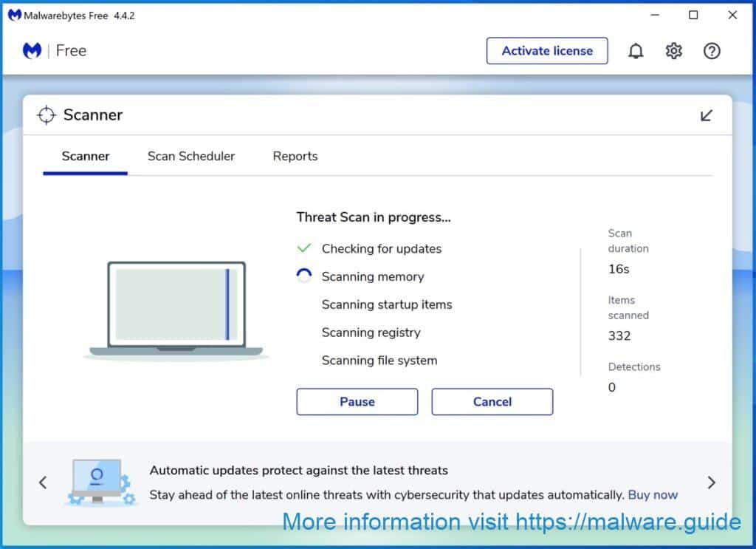Cancel the running threat scan
Viewport: 756px width, 549px height.
492,401
